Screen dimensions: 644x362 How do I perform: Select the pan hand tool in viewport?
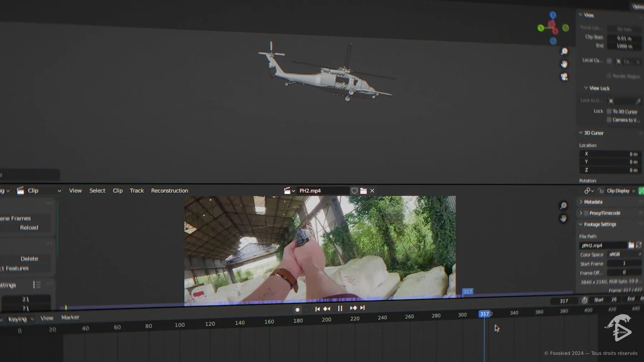pos(564,64)
